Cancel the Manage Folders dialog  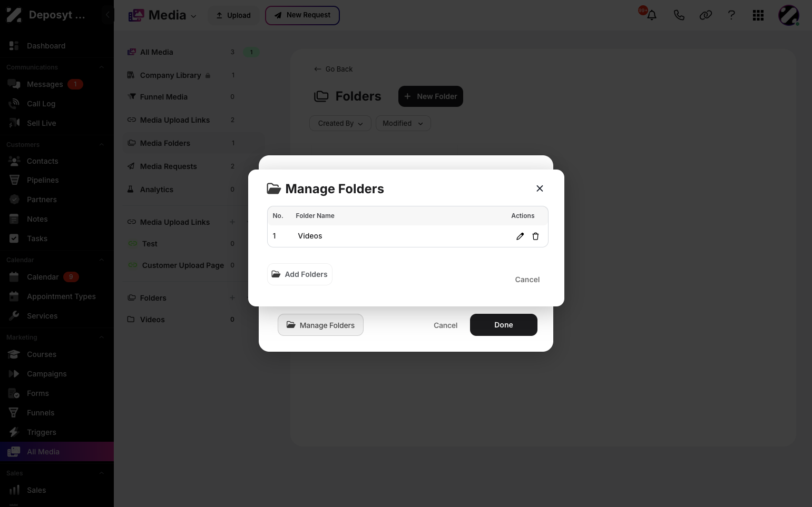527,280
